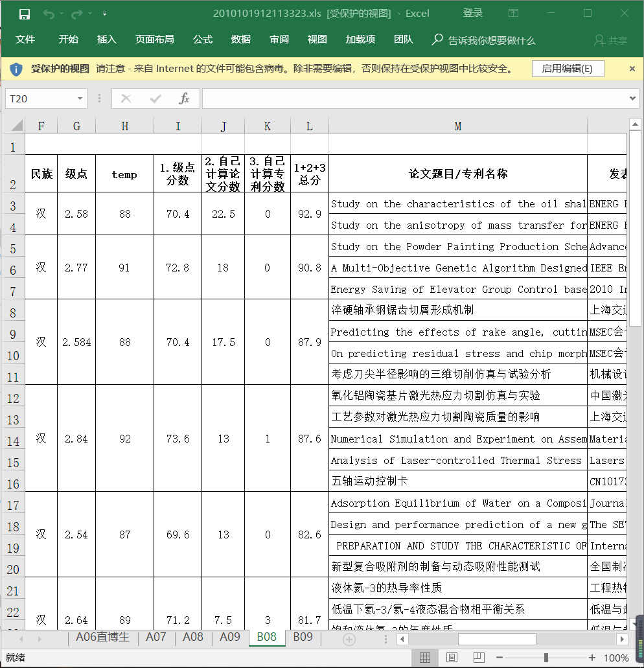Viewport: 644px width, 668px height.
Task: Switch to sheet tab B09
Action: [303, 638]
